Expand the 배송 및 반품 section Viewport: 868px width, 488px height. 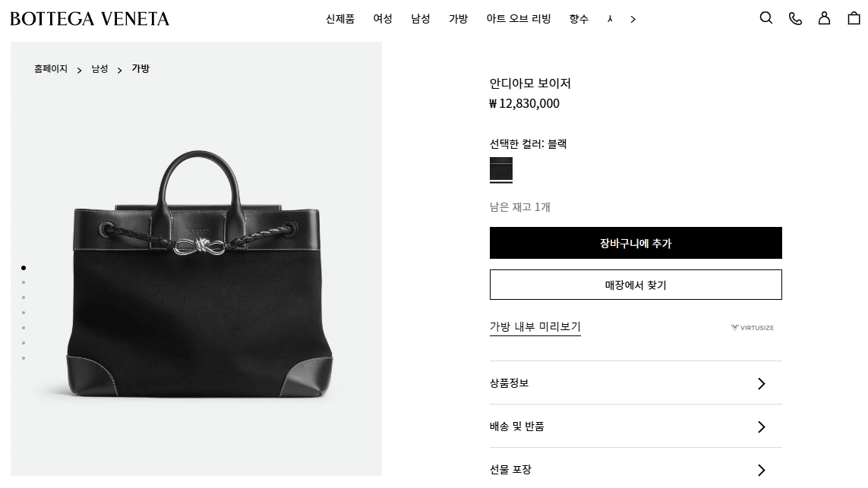tap(636, 426)
